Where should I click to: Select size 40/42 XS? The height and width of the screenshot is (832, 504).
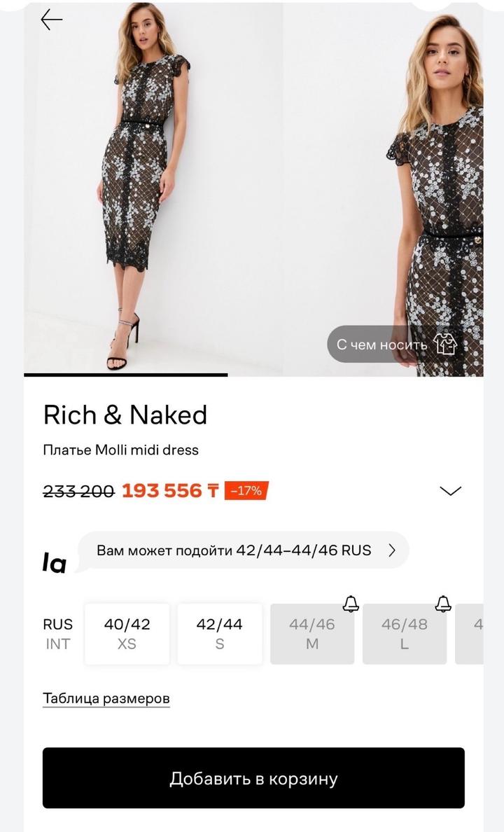click(127, 633)
